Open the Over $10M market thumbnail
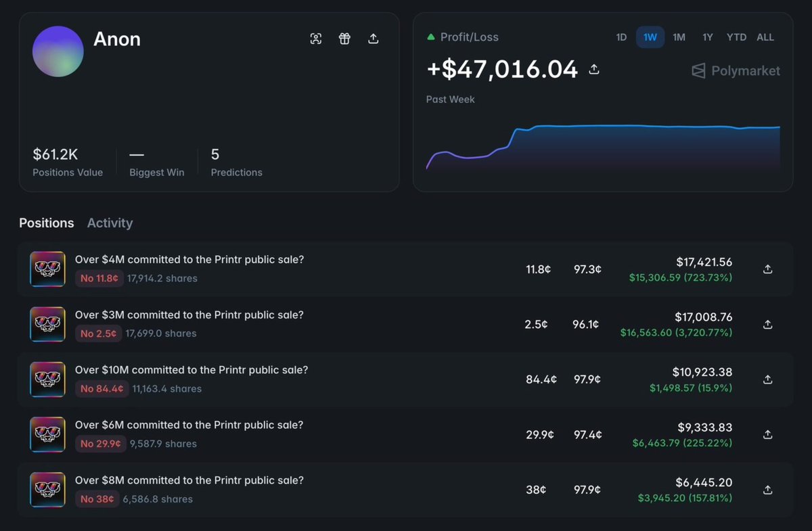The image size is (812, 531). [47, 379]
